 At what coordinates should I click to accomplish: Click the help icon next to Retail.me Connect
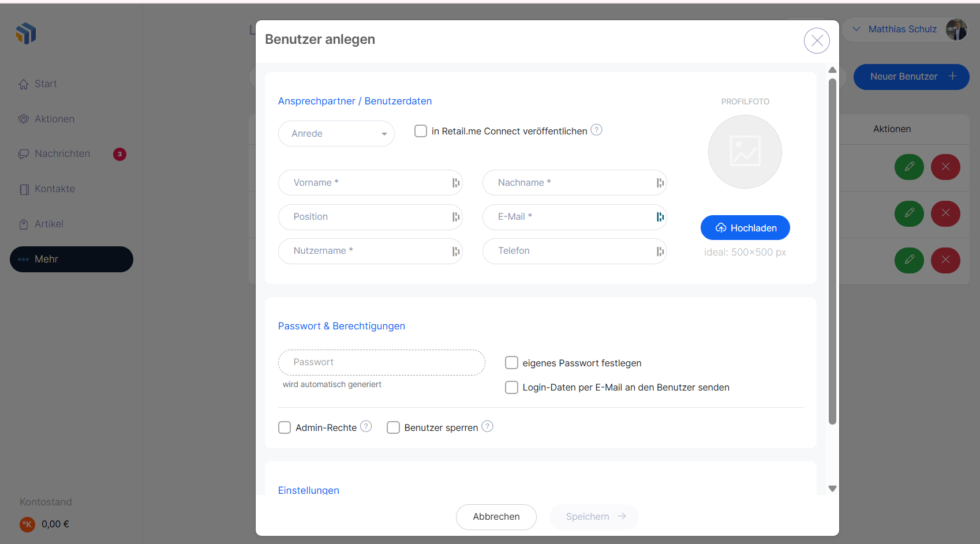(x=596, y=130)
